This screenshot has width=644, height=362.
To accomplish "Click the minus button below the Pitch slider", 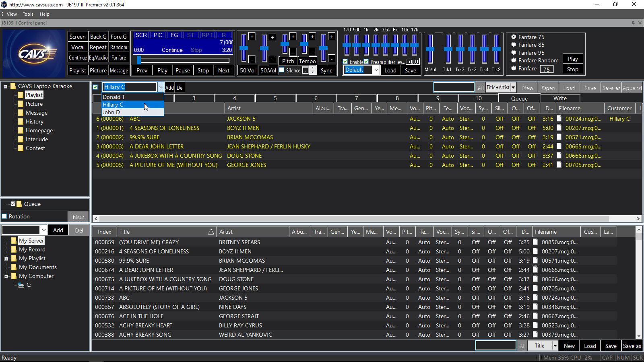I will click(293, 52).
